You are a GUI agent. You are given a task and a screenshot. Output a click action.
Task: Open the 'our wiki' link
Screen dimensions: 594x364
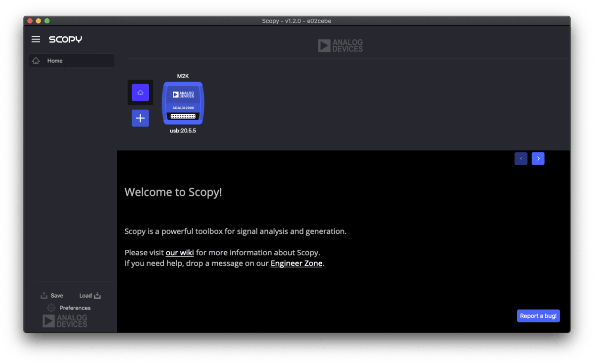(x=180, y=253)
